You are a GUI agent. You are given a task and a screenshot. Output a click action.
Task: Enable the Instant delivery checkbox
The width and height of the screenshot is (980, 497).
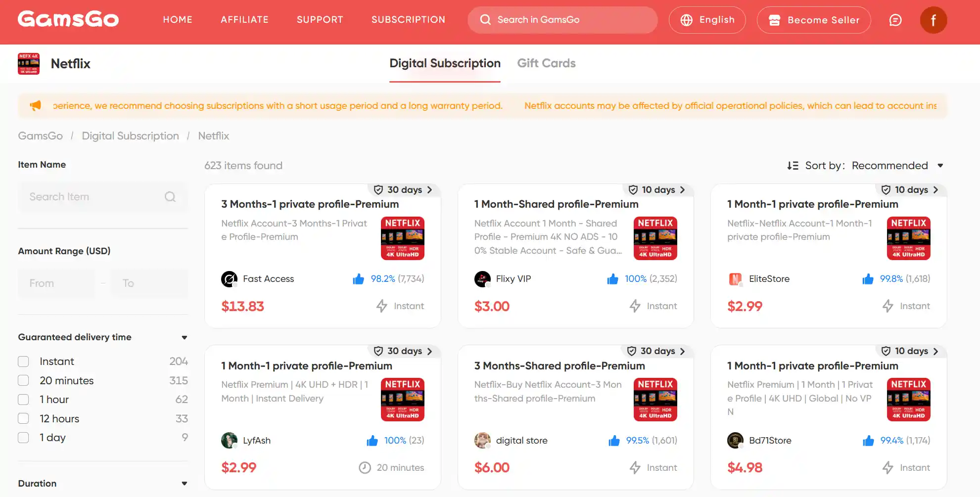pos(23,361)
